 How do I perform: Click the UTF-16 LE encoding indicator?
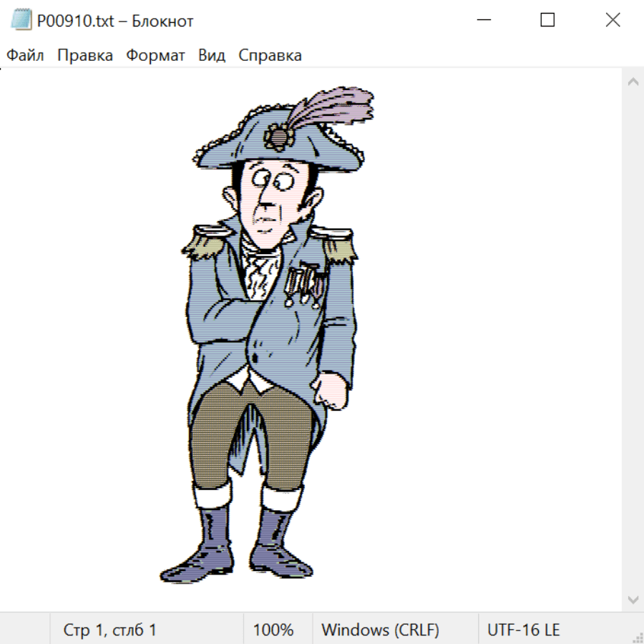[x=523, y=630]
